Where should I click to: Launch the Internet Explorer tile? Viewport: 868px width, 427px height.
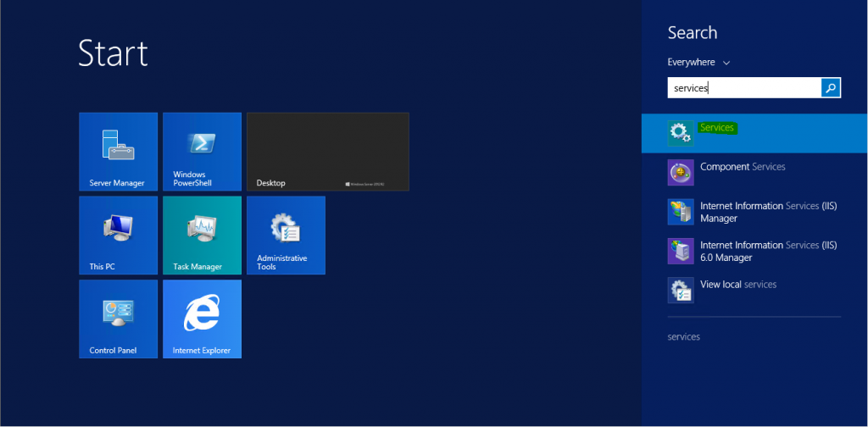point(202,319)
